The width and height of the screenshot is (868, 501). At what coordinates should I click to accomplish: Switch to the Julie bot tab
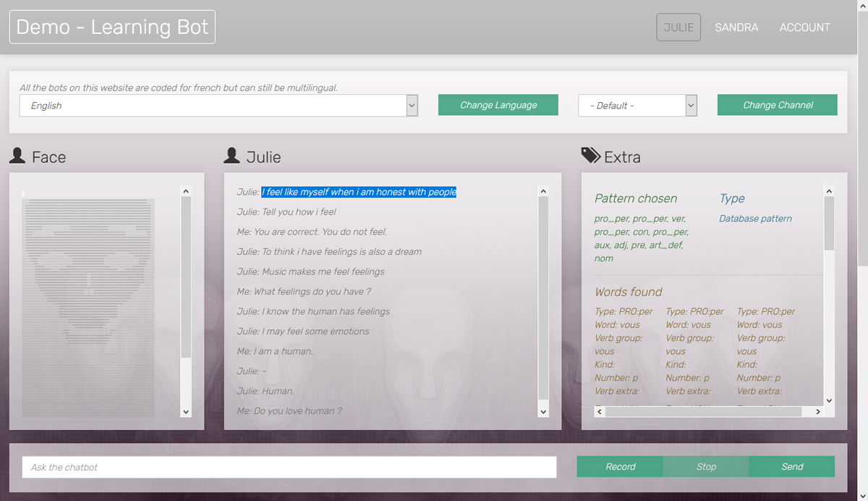678,28
